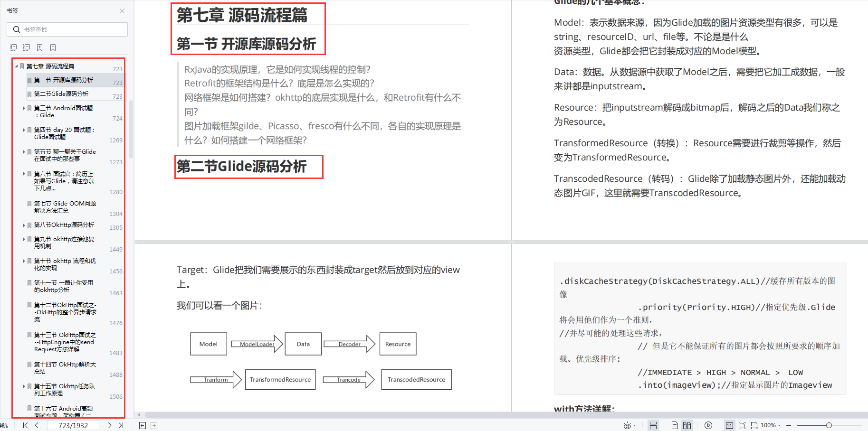Expand the 第六节 面试官 bookmark

tap(24, 174)
